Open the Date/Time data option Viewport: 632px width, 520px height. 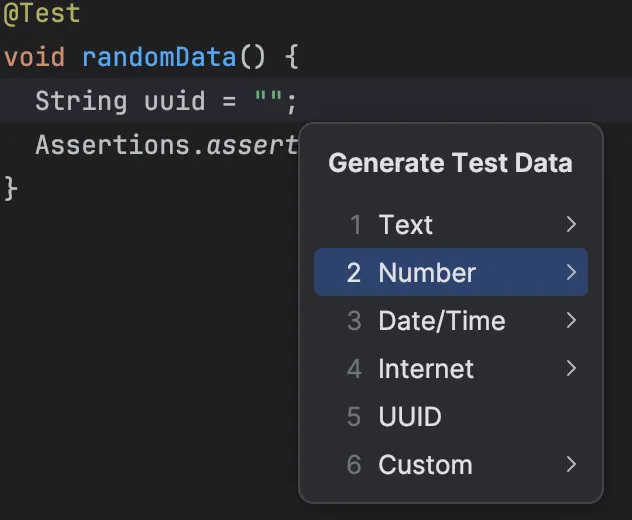(x=441, y=321)
